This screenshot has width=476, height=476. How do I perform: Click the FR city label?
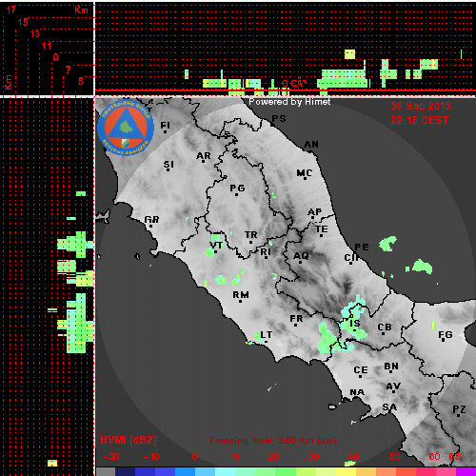click(x=296, y=319)
